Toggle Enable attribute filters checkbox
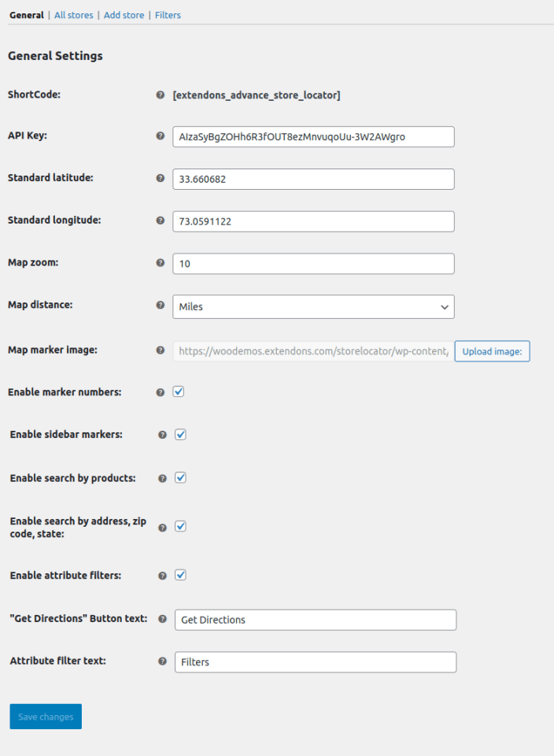This screenshot has width=554, height=756. point(180,575)
